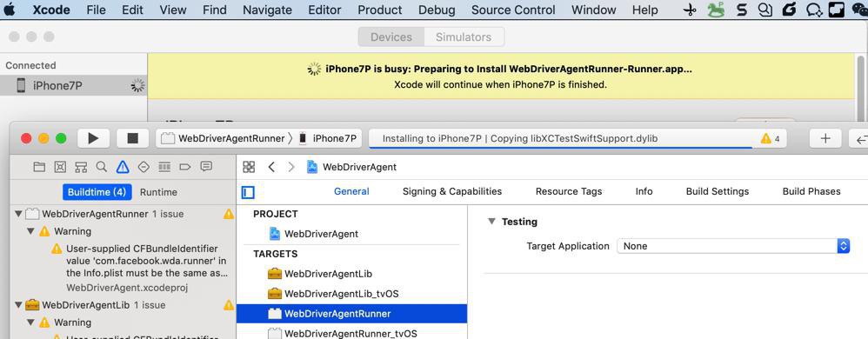
Task: Switch to Simulators in the Devices window
Action: tap(464, 37)
